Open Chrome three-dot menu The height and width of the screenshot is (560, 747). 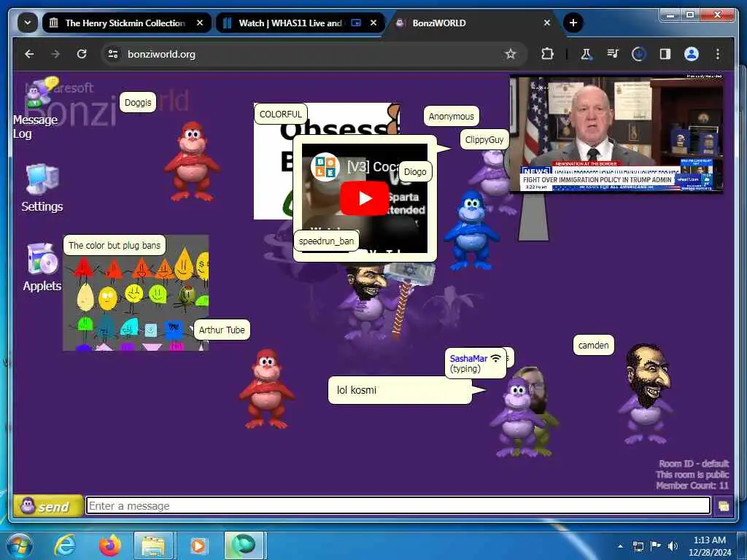(718, 54)
